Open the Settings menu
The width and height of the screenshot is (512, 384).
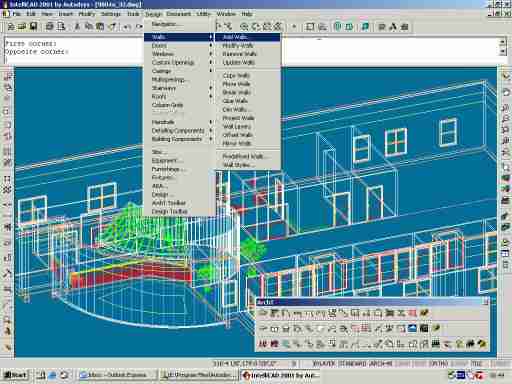[x=111, y=14]
